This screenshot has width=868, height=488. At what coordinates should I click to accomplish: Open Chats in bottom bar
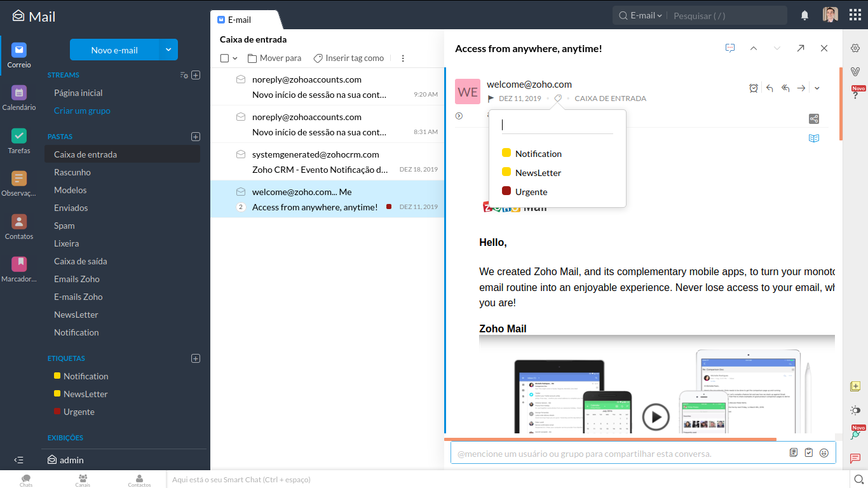(x=26, y=480)
